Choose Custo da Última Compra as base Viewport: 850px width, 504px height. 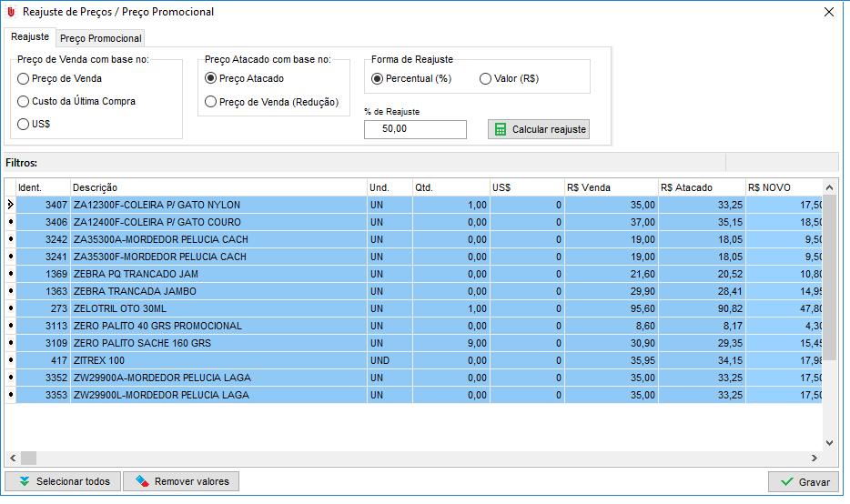[24, 102]
